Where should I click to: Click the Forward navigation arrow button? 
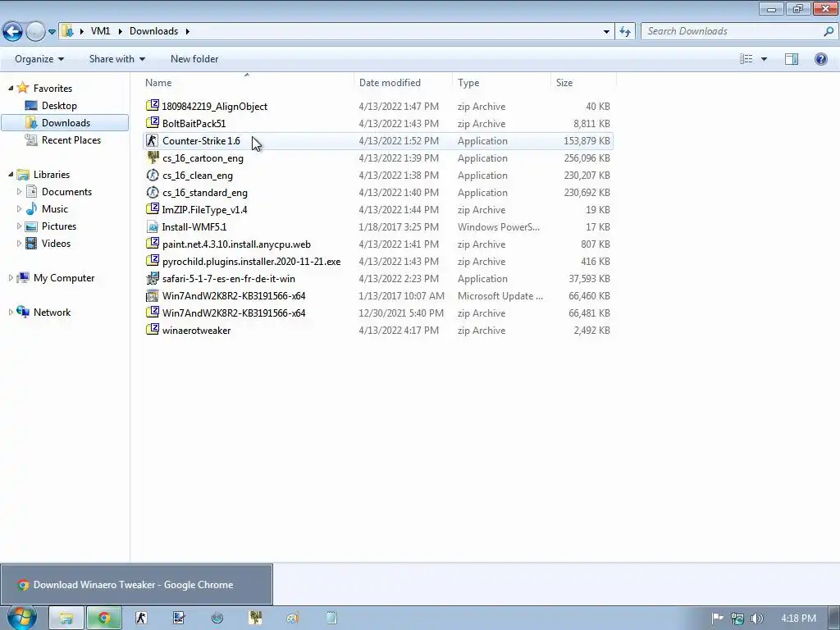pyautogui.click(x=36, y=32)
